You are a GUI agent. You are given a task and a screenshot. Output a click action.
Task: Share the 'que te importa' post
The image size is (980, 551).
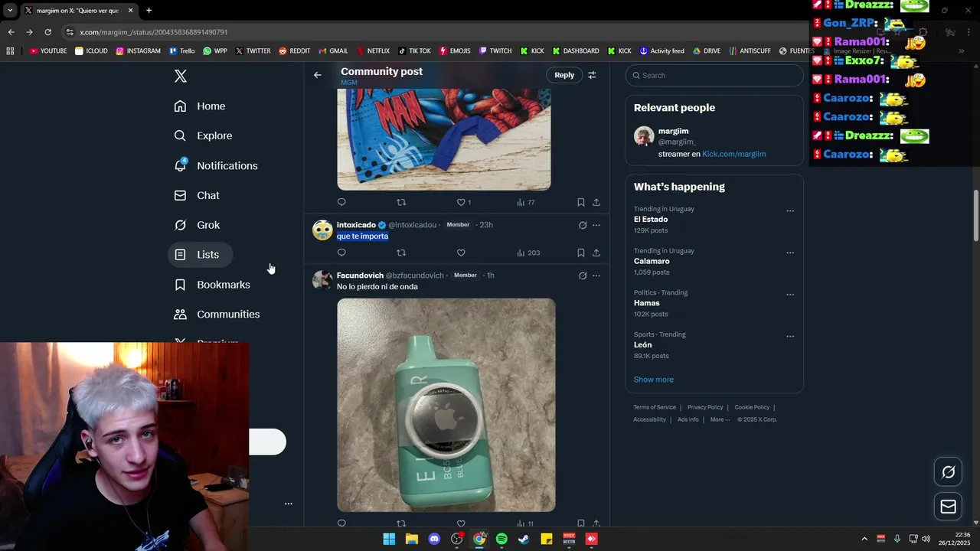[596, 253]
